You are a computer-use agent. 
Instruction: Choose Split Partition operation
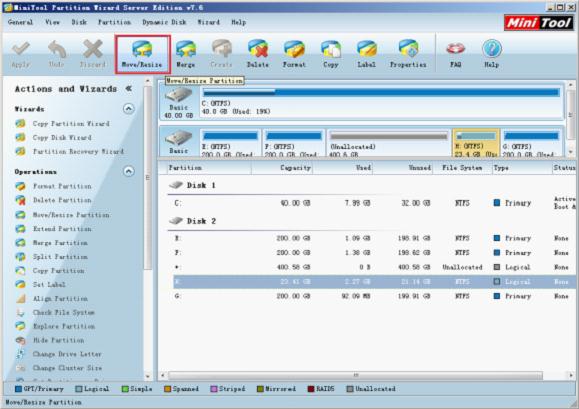[x=60, y=257]
